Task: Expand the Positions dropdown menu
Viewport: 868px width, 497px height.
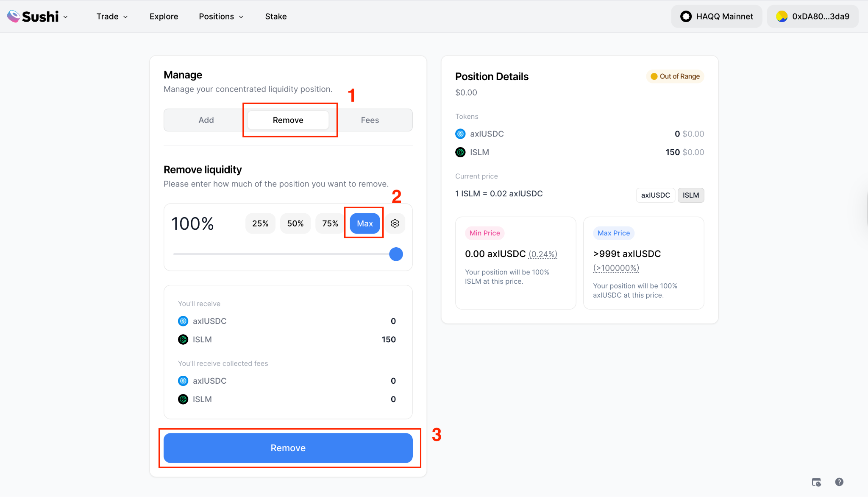Action: pyautogui.click(x=221, y=17)
